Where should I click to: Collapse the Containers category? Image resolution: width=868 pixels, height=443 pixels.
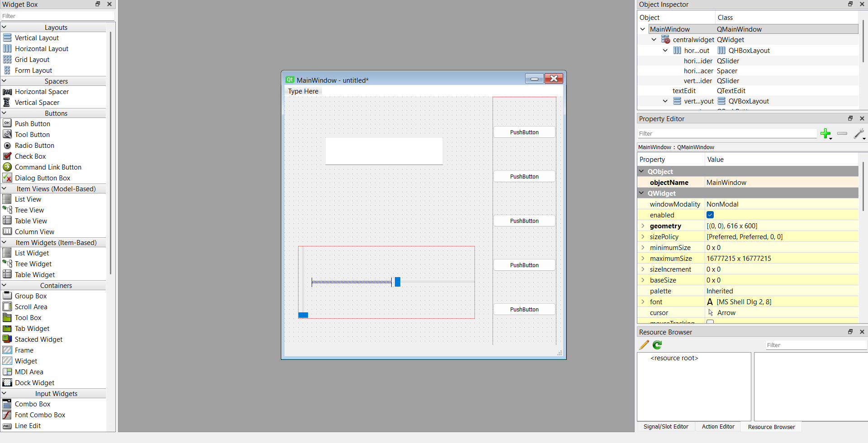pos(4,285)
